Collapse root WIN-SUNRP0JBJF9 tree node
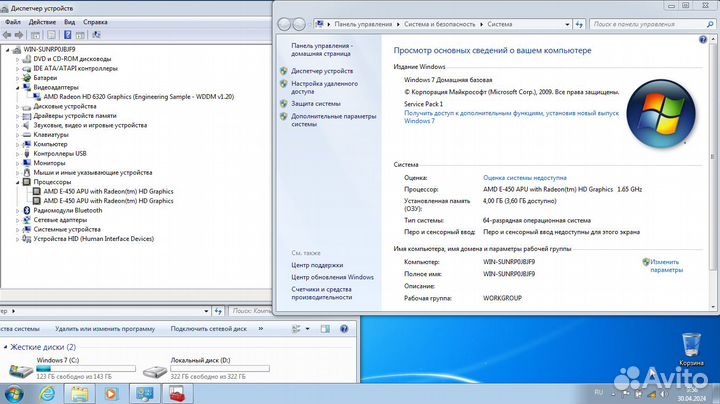The height and width of the screenshot is (404, 720). point(8,50)
